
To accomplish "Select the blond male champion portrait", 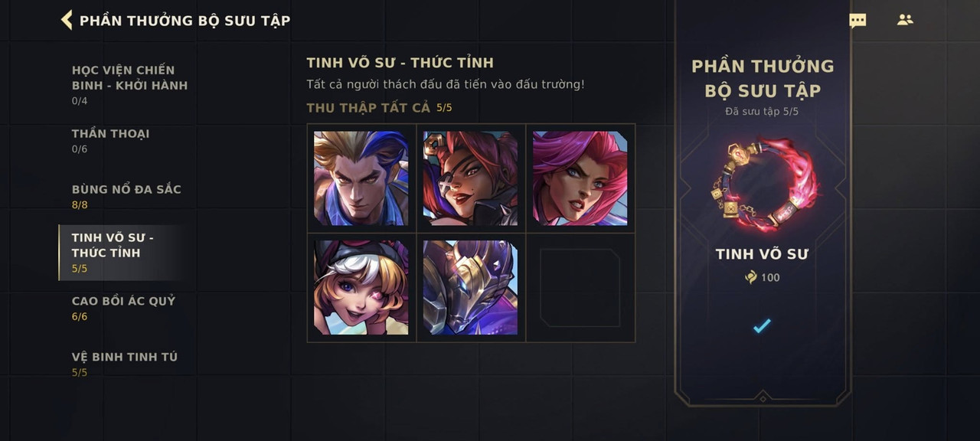I will point(361,178).
